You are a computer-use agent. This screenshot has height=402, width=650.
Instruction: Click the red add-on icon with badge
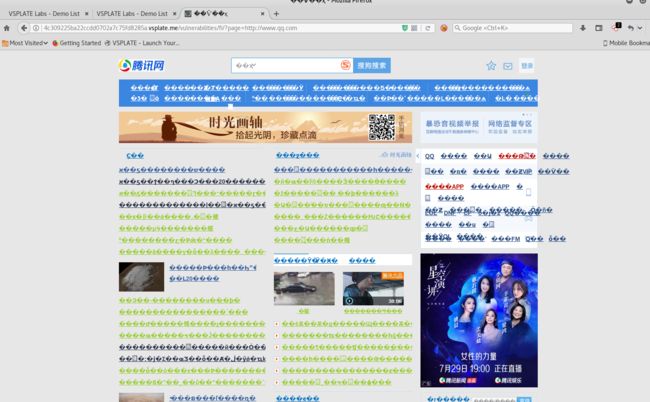point(616,27)
